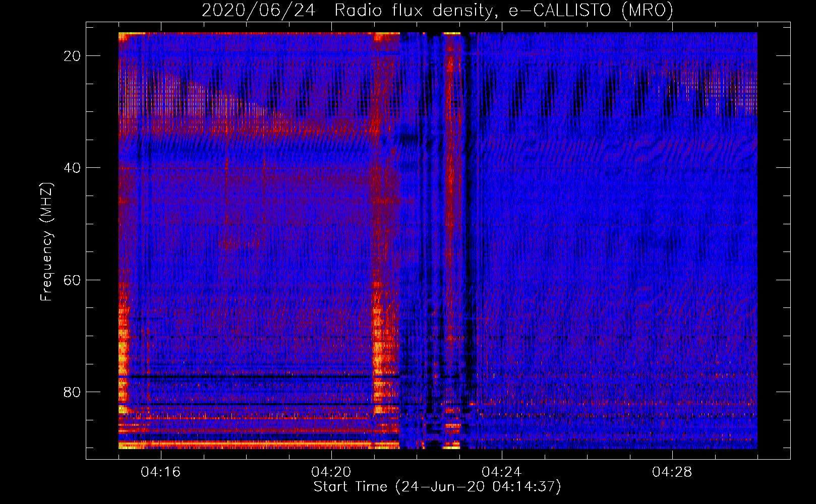Click the 'Start Time (24-Jun-20 04:14:37)' label

click(x=437, y=487)
